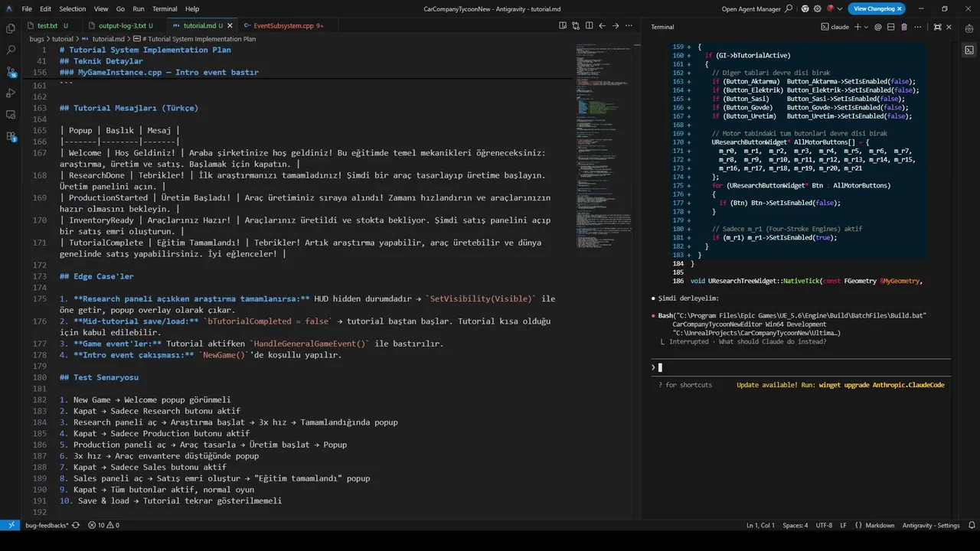Click the Antigravity logo in title bar
The width and height of the screenshot is (980, 551).
(8, 8)
